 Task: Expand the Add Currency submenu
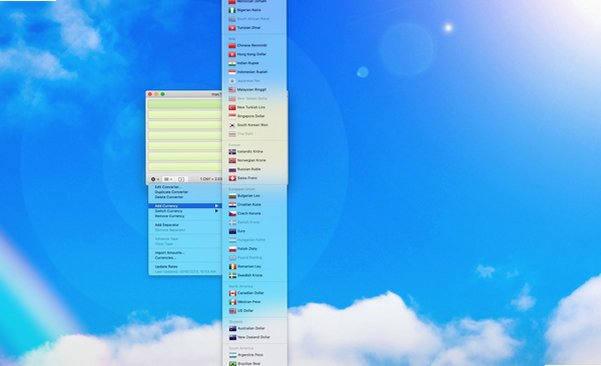click(185, 206)
